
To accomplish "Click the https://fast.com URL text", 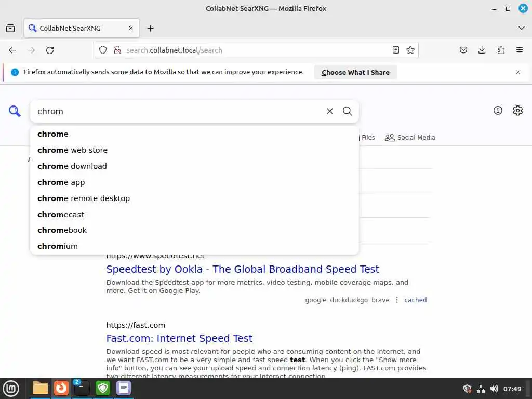I will [136, 325].
